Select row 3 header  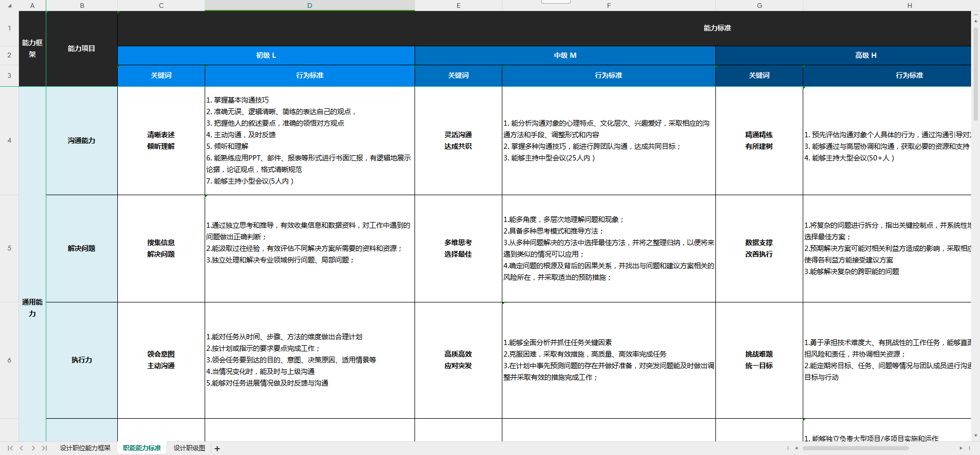click(x=9, y=76)
